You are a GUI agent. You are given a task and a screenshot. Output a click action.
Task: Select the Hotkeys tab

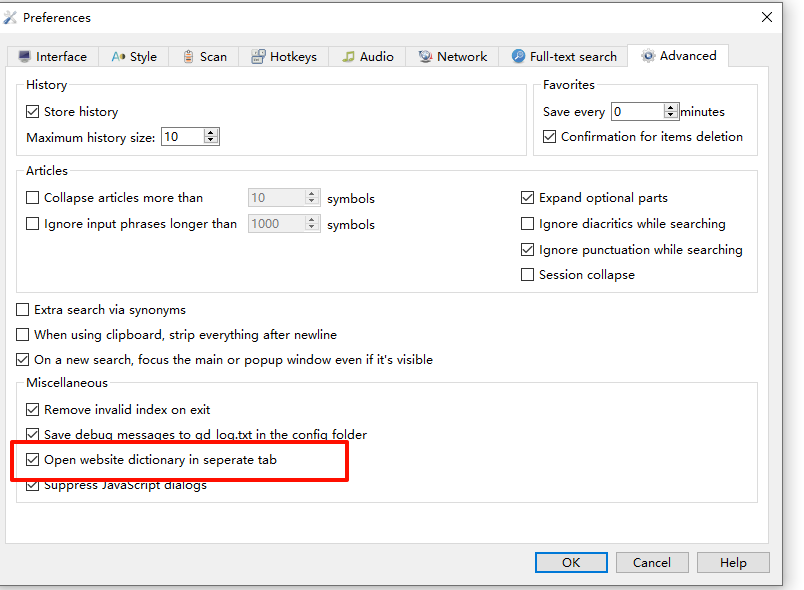(x=287, y=57)
